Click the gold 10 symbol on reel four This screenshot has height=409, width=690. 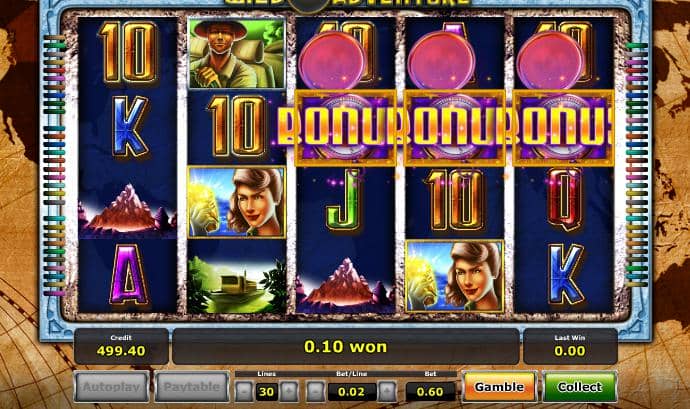click(x=456, y=200)
